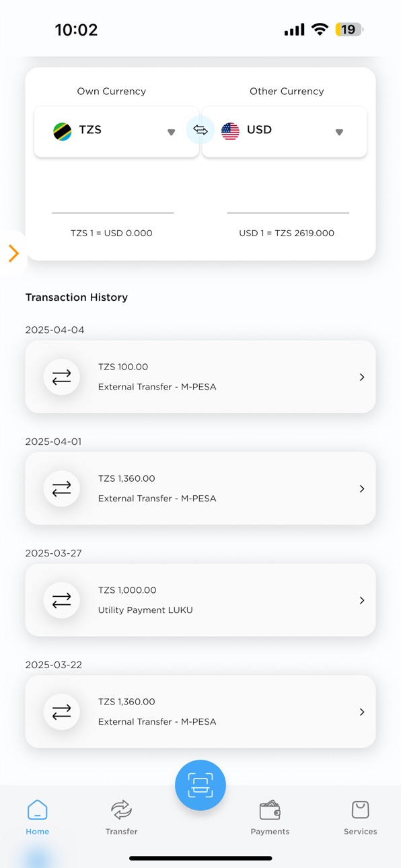This screenshot has height=868, width=401.
Task: Open the QR scan button
Action: click(200, 785)
